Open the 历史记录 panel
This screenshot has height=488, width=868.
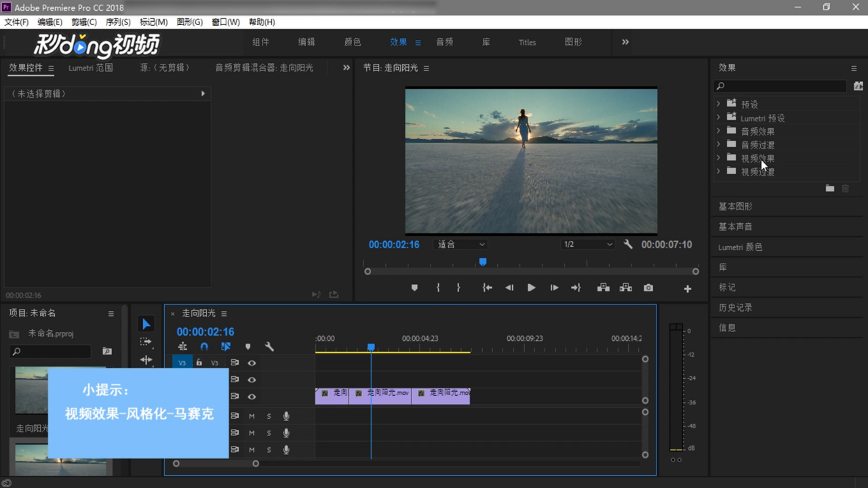tap(736, 308)
